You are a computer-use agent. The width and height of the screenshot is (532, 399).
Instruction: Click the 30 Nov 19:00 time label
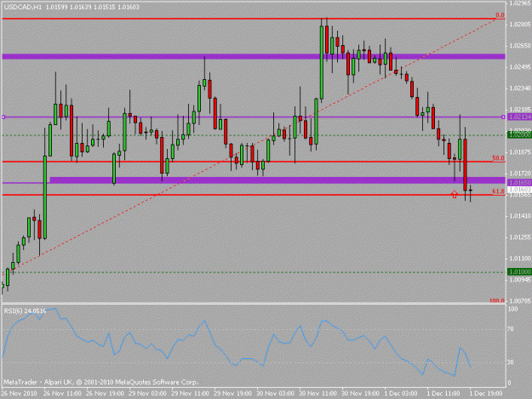(360, 394)
